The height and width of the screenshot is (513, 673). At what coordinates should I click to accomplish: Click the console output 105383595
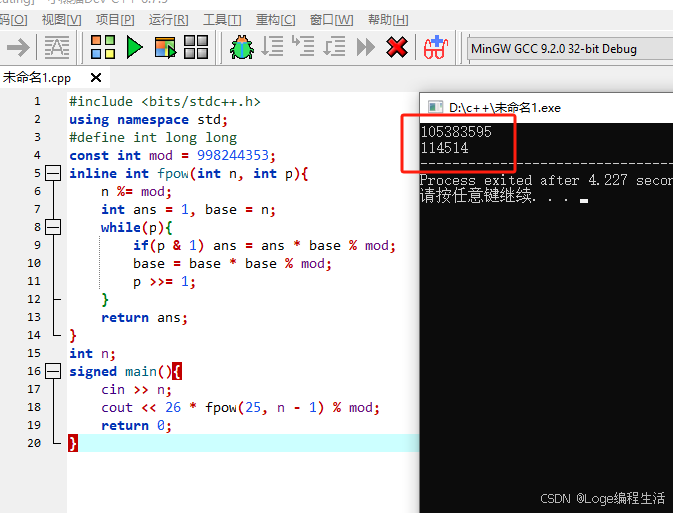click(x=456, y=131)
